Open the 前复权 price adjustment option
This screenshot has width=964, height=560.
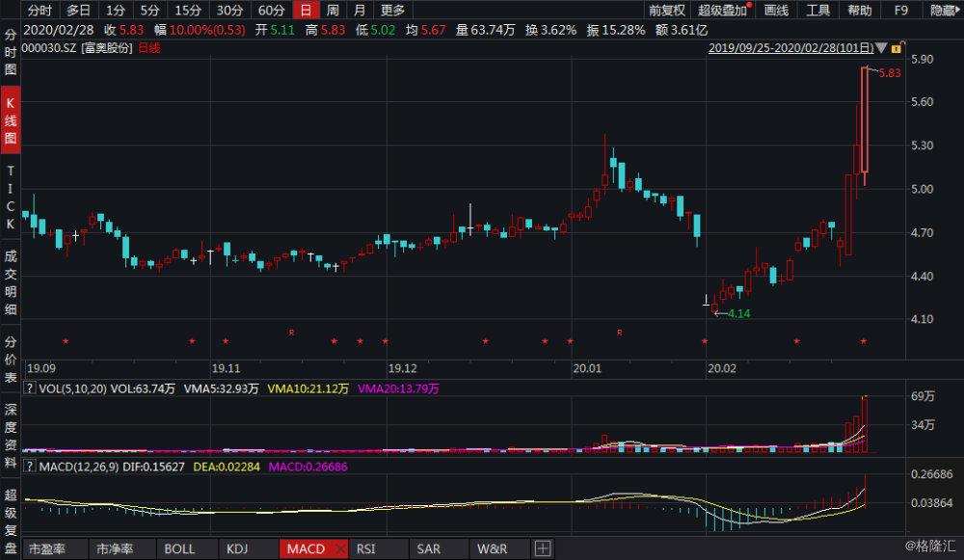[x=666, y=10]
